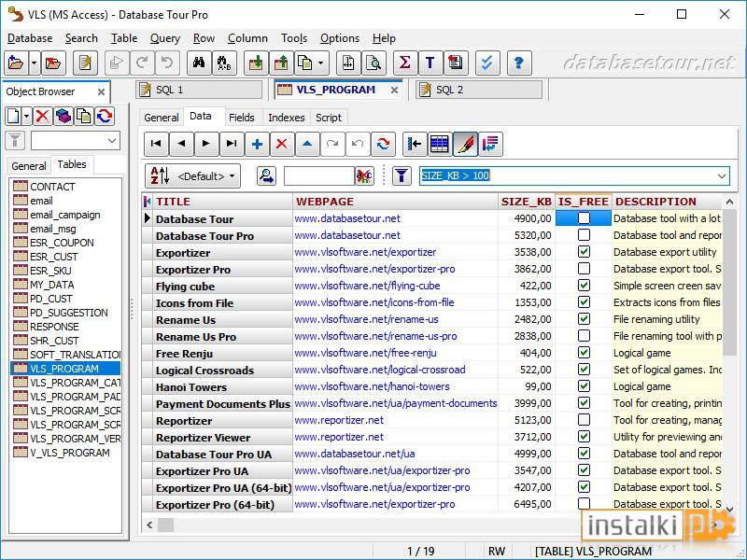Open dropdown arrow beside copy data icon
747x560 pixels.
320,63
